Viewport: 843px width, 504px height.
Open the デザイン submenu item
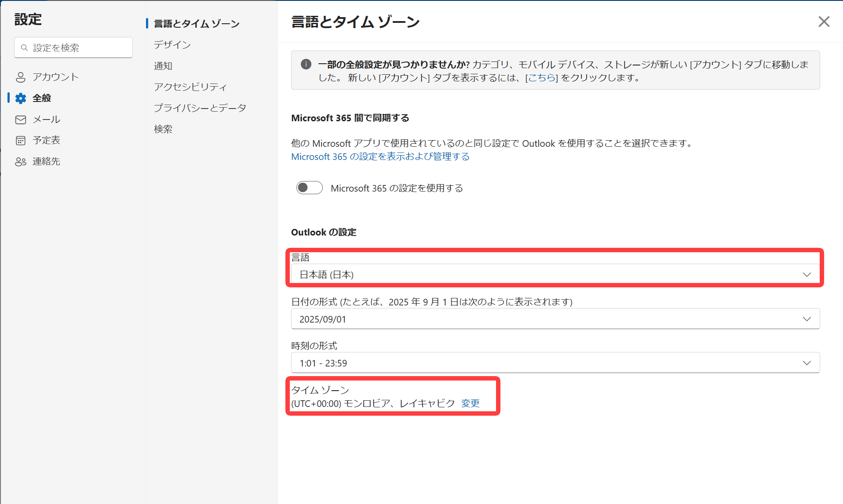tap(172, 44)
